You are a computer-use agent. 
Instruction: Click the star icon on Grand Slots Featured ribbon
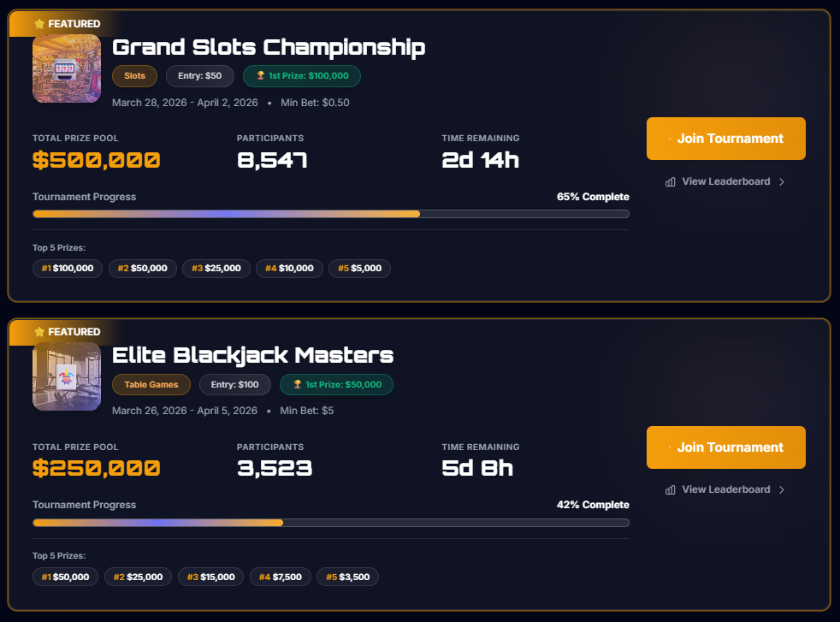click(x=39, y=24)
